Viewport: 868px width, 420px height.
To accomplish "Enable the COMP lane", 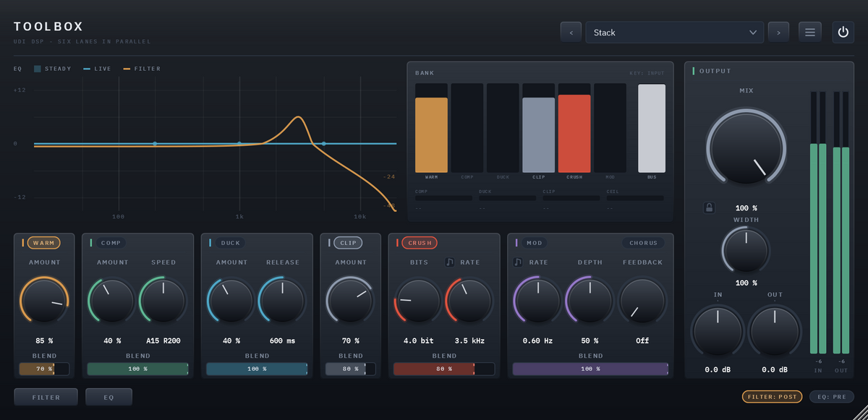I will pos(111,243).
